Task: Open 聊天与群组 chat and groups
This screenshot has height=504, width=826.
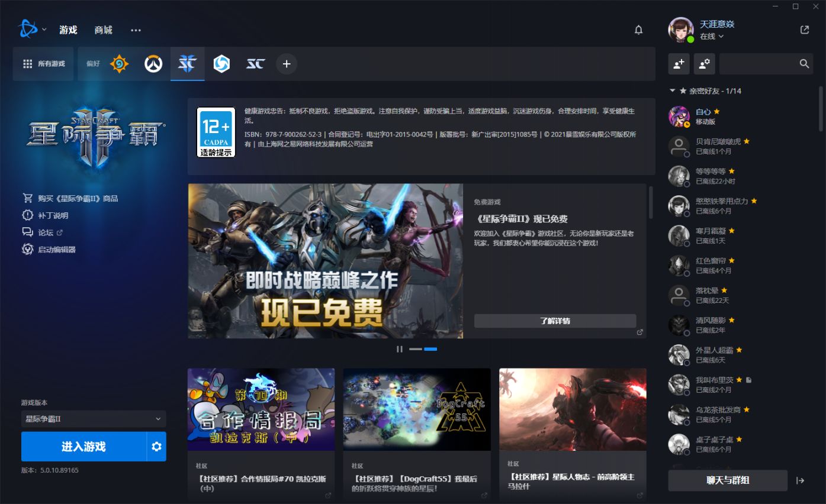Action: pyautogui.click(x=728, y=480)
